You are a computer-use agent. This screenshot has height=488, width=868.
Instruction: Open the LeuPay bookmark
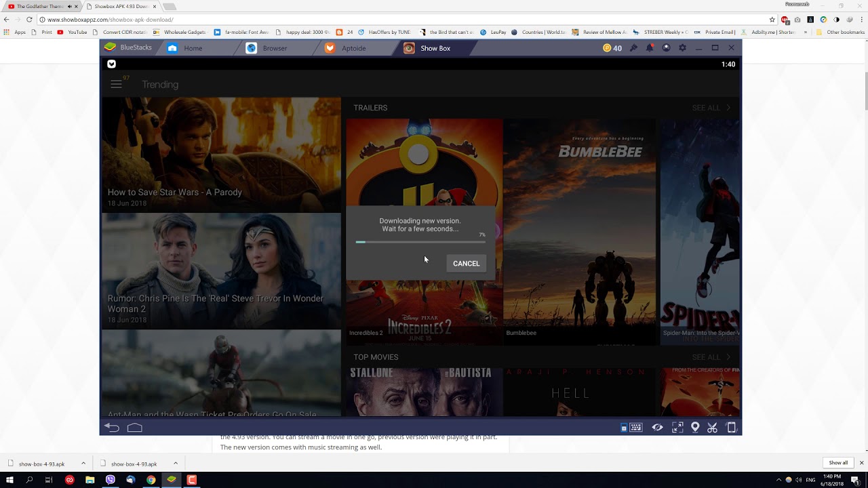coord(493,32)
